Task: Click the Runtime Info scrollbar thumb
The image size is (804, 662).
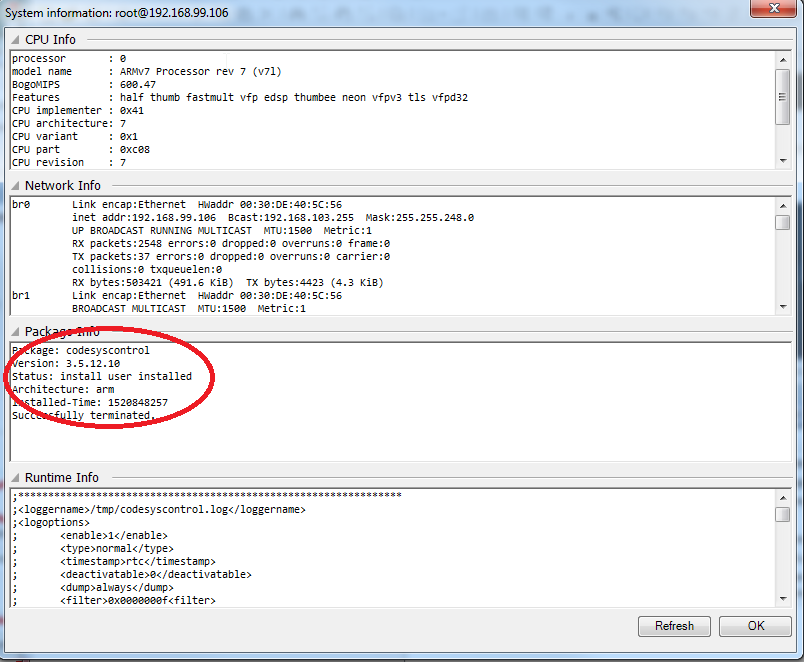Action: 783,514
